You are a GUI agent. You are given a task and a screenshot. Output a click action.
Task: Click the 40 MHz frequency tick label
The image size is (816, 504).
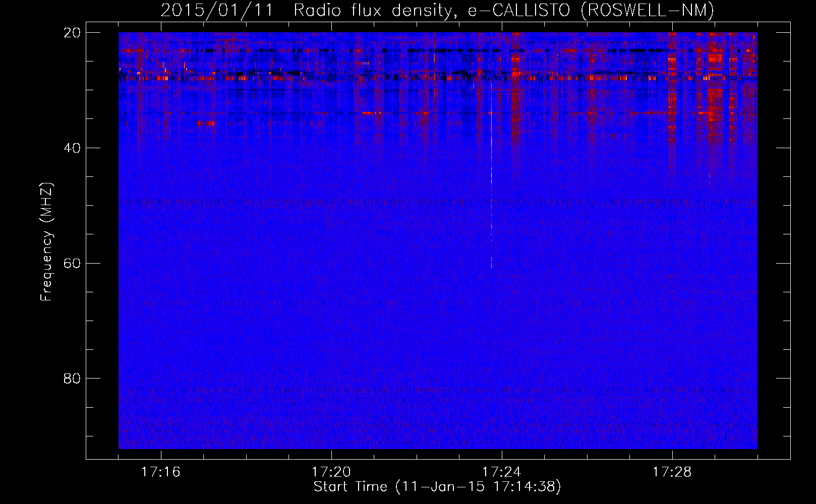click(x=72, y=148)
